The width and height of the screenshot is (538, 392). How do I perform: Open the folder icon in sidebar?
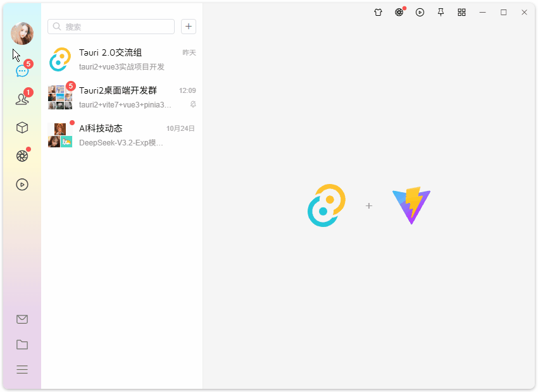point(22,345)
